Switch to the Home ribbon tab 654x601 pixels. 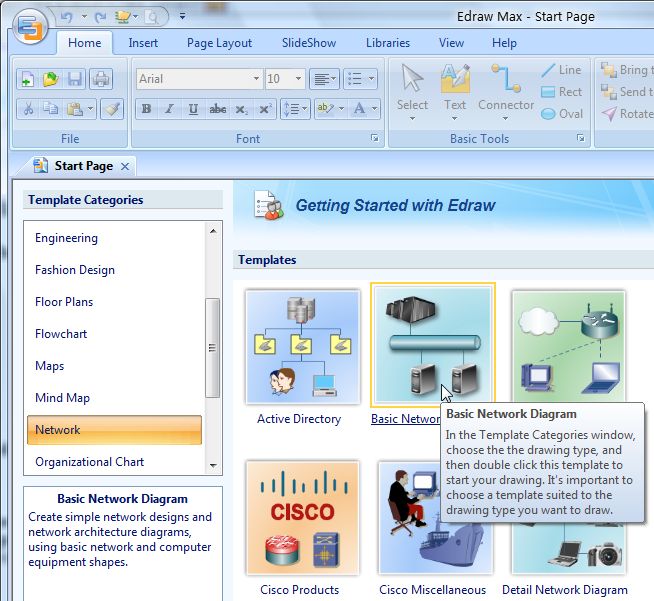(x=85, y=43)
